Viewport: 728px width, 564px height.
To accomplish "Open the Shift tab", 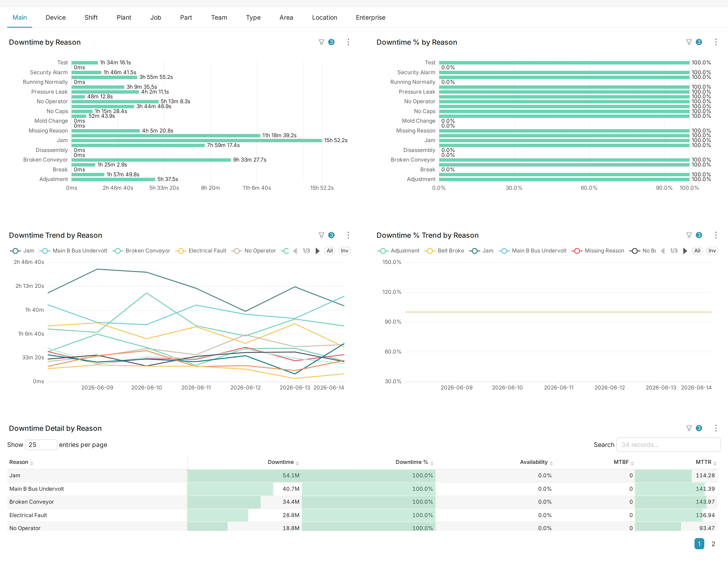I will coord(91,17).
